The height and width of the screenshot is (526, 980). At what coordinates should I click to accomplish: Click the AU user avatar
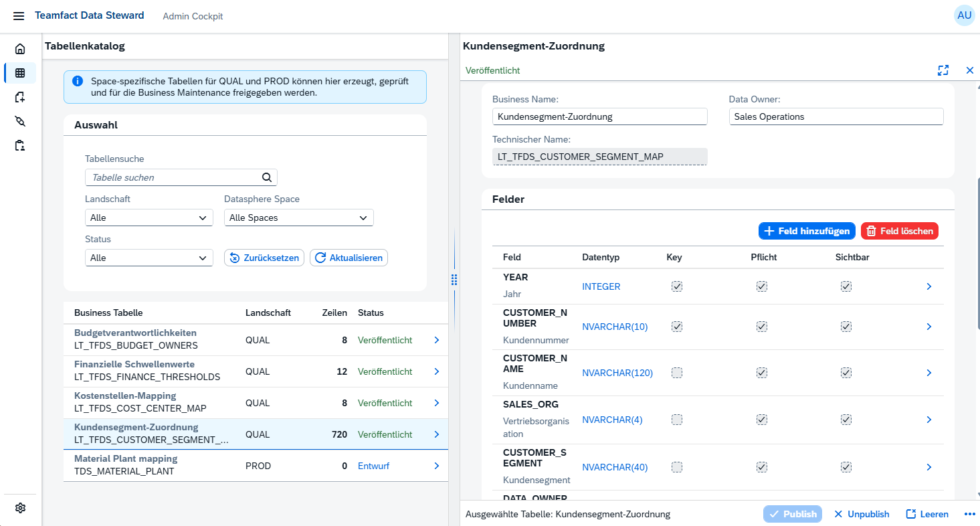(964, 15)
